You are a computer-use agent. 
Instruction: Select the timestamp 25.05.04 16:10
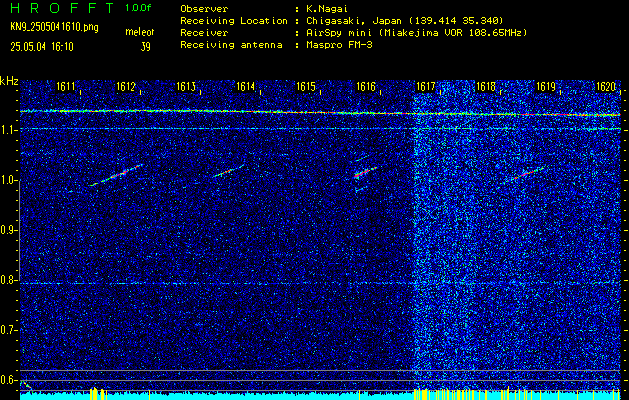pos(42,47)
